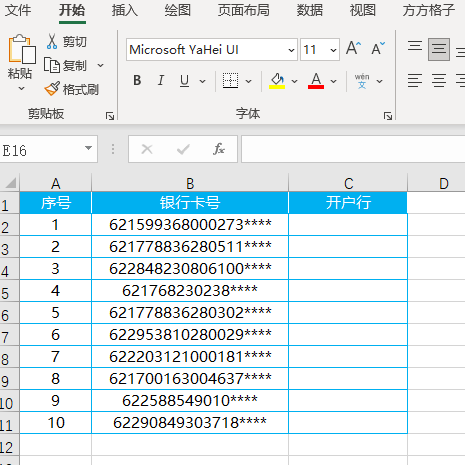Expand fill color dropdown arrow
The width and height of the screenshot is (465, 465).
[x=294, y=81]
